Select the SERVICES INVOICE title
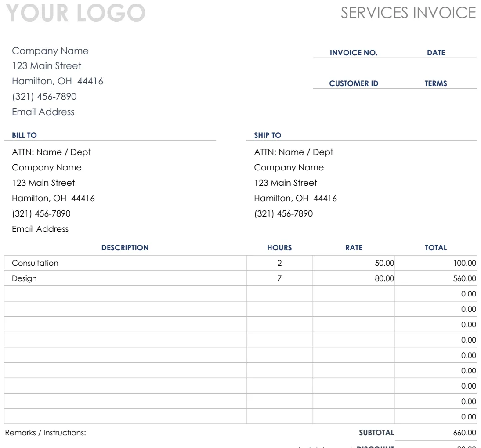Screen dimensions: 481x448 408,13
